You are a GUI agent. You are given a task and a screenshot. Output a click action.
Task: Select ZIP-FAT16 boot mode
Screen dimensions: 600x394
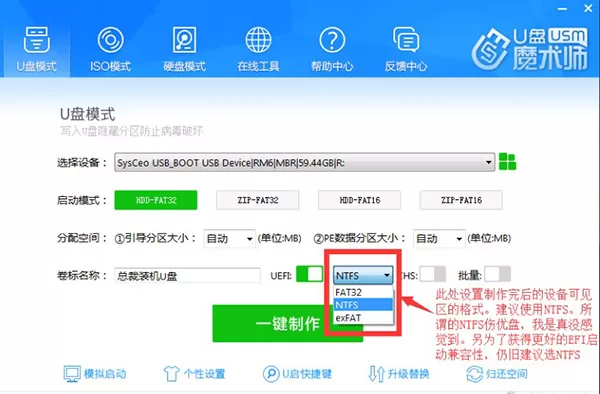coord(461,200)
